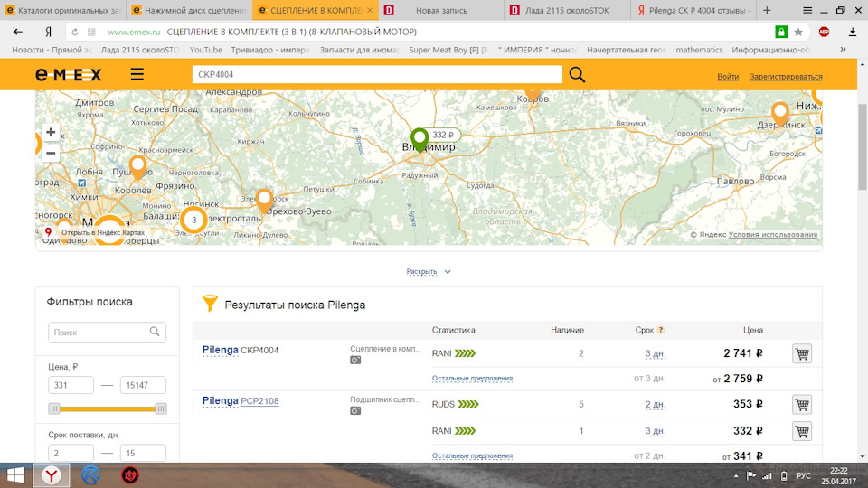Click the РУС language indicator
868x488 pixels.
(803, 476)
